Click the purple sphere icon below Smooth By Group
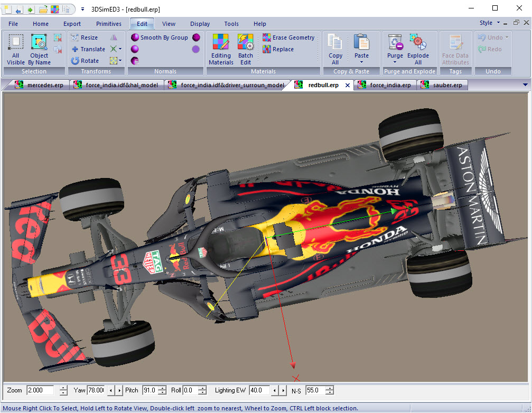532x413 pixels. tap(135, 49)
